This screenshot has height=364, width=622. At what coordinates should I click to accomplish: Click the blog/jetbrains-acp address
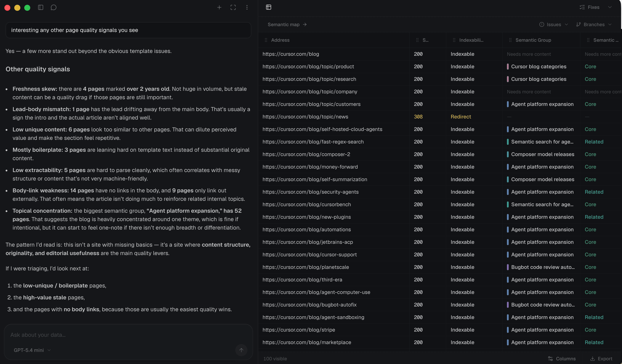pos(308,242)
